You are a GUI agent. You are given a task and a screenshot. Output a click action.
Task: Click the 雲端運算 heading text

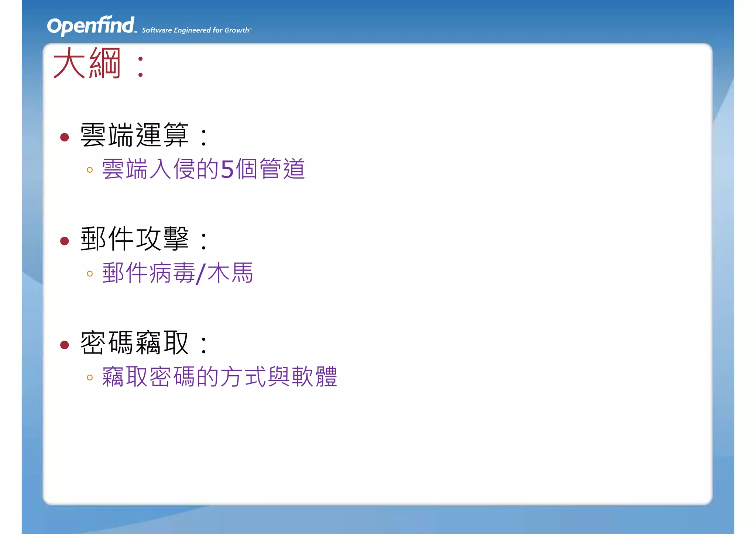134,135
